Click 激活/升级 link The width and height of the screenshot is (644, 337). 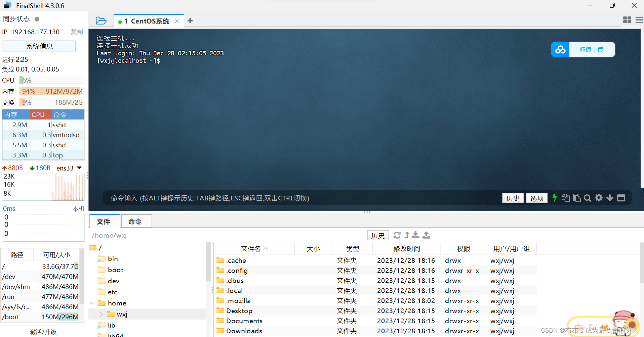(x=43, y=332)
